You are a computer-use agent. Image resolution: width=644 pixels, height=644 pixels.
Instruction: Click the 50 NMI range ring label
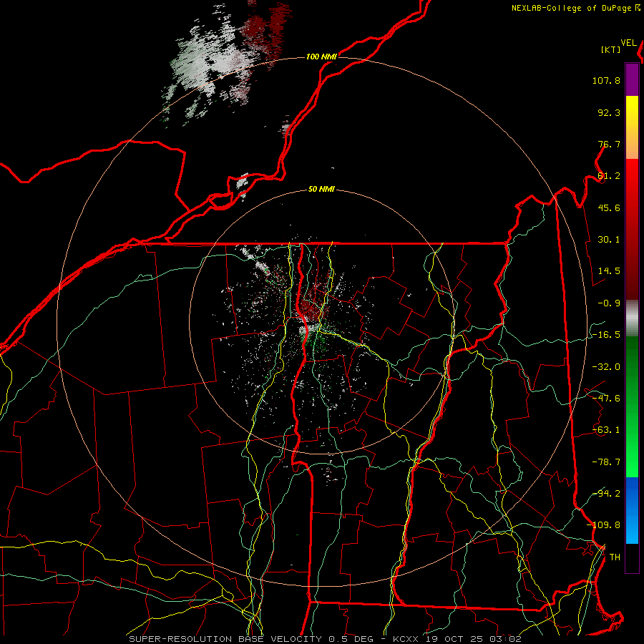(x=321, y=189)
